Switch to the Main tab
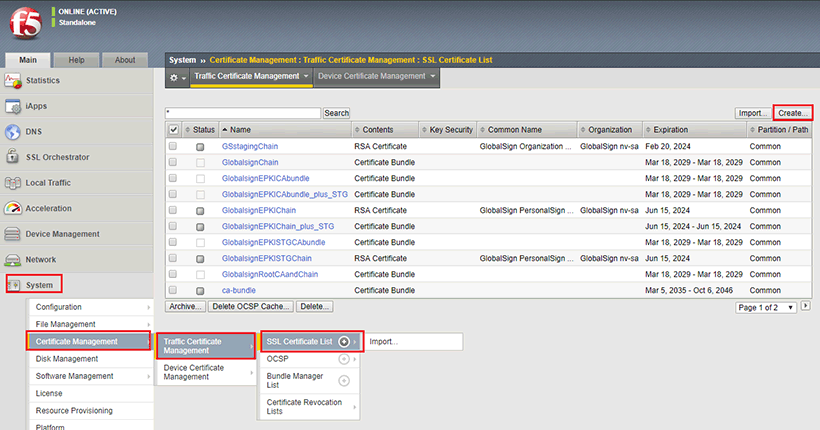The image size is (820, 430). 28,60
